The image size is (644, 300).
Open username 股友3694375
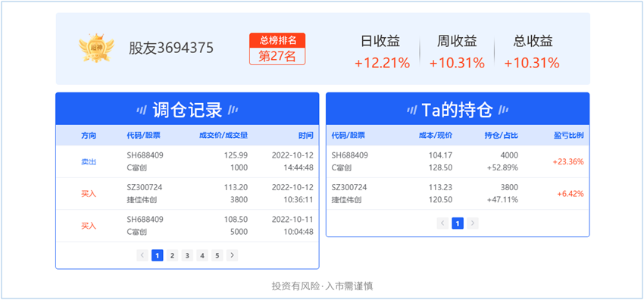(x=171, y=48)
